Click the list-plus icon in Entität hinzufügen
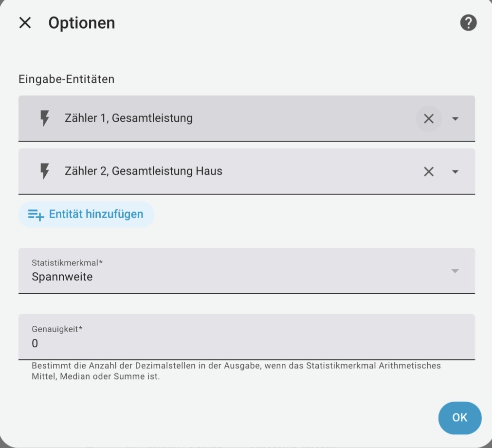 coord(36,215)
